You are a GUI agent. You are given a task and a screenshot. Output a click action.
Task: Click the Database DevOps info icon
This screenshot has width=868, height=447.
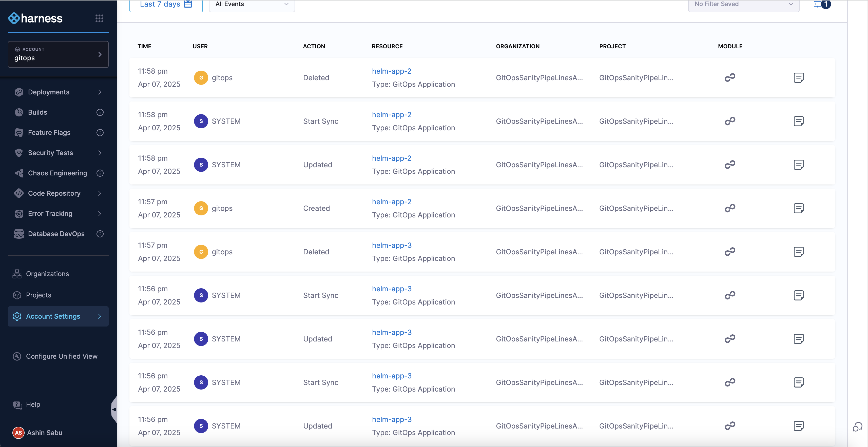pos(100,234)
